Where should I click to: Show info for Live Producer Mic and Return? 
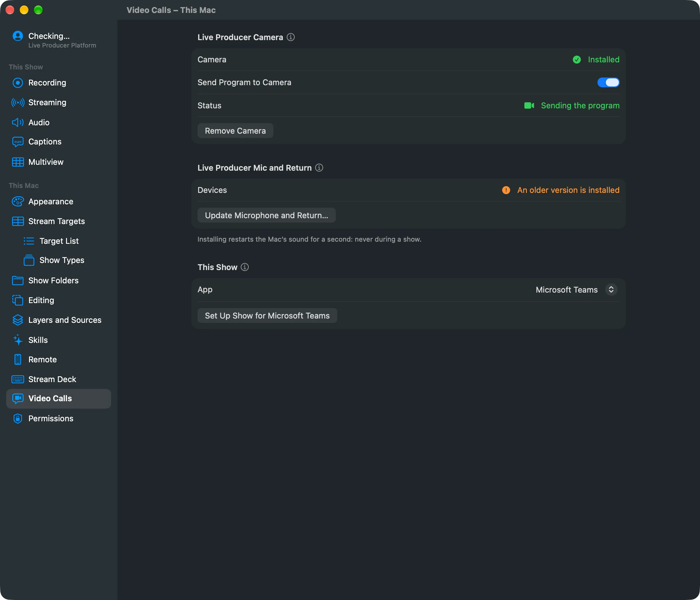[x=319, y=168]
